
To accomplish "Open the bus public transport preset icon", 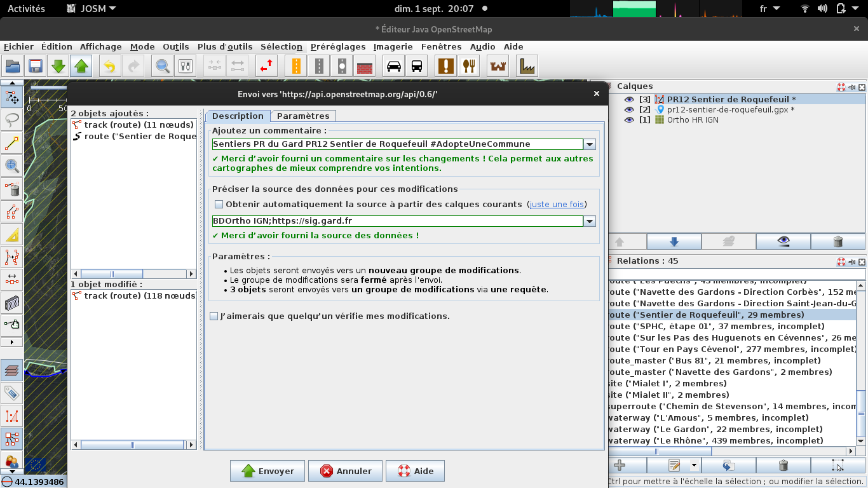I will click(417, 66).
